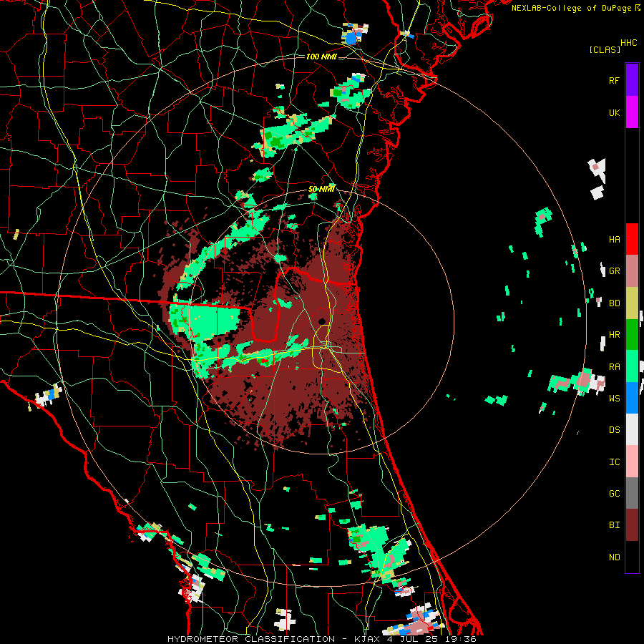
Task: Click the HHC product code text
Action: tap(629, 43)
